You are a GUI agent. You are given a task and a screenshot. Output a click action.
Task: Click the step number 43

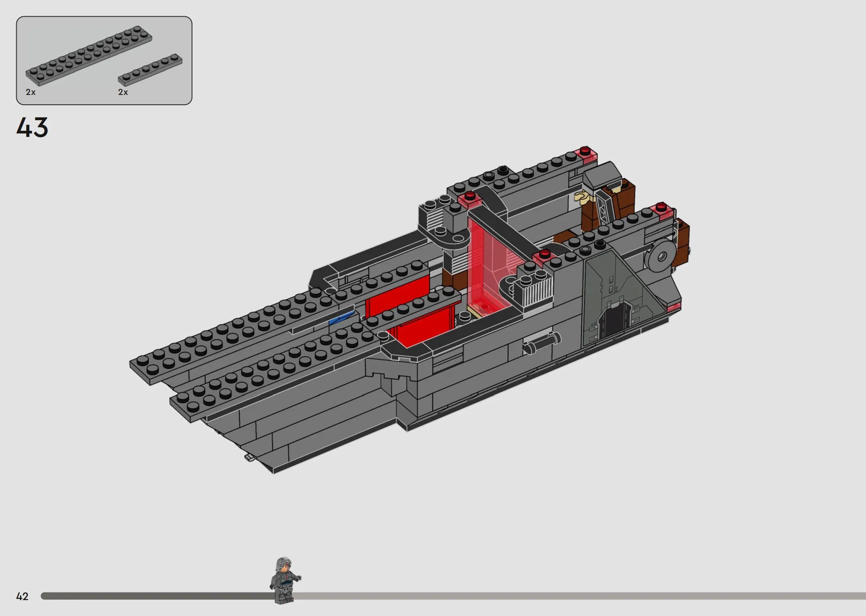point(32,127)
